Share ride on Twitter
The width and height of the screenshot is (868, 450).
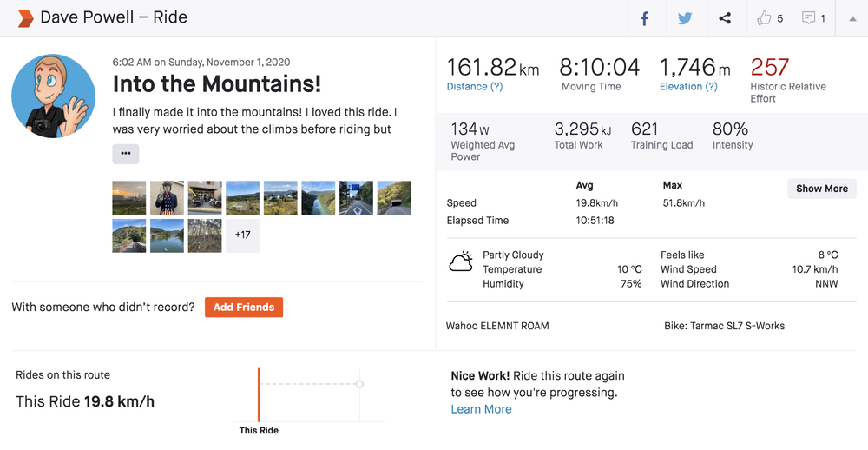685,18
